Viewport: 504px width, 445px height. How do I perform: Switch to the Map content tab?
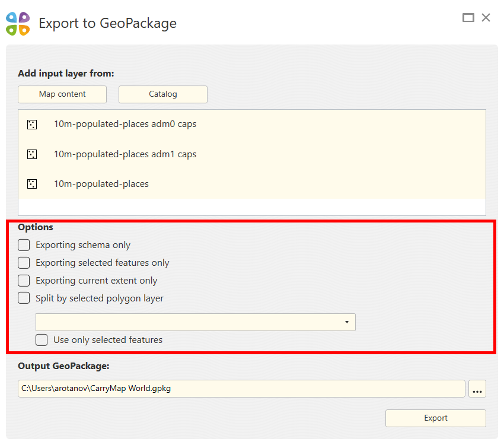pos(62,94)
